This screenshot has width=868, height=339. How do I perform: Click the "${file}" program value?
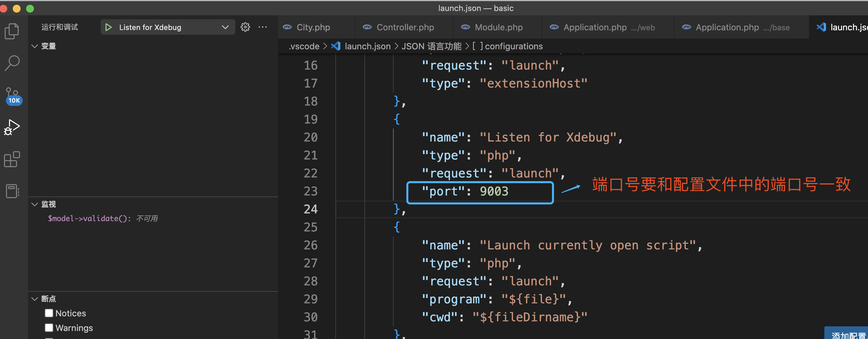coord(534,299)
